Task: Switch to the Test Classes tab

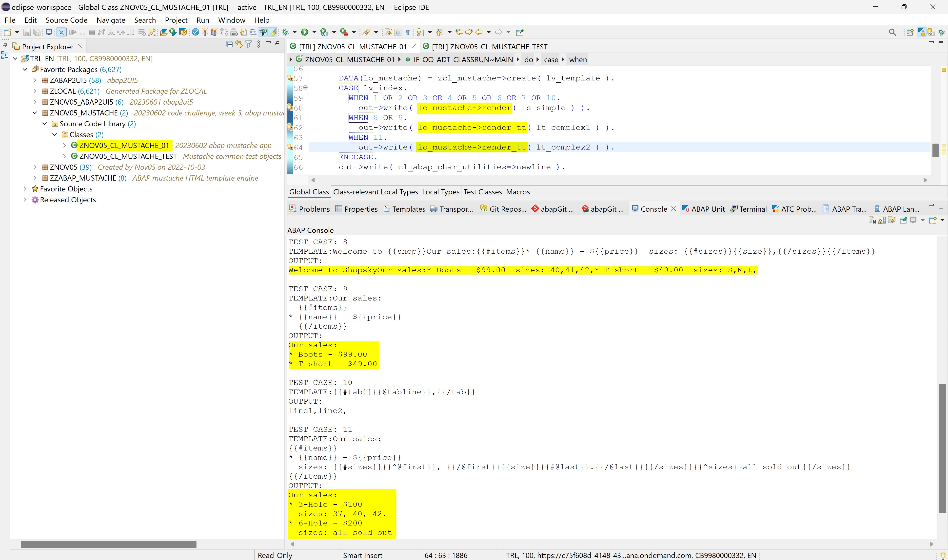Action: click(482, 192)
